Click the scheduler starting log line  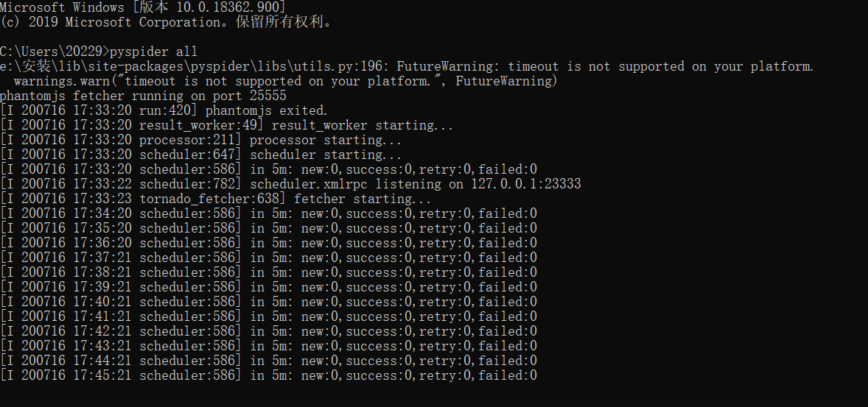(201, 155)
